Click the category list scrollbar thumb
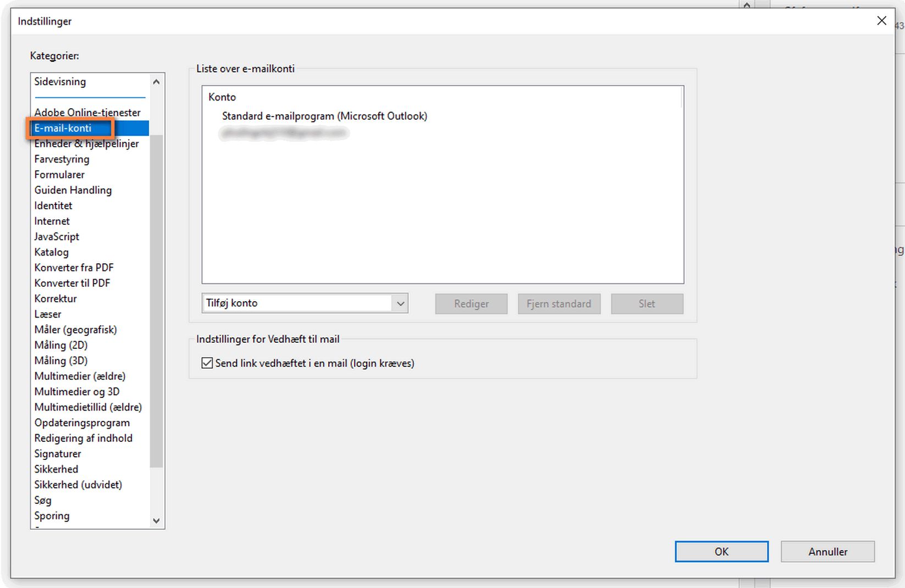The image size is (905, 588). (x=156, y=301)
